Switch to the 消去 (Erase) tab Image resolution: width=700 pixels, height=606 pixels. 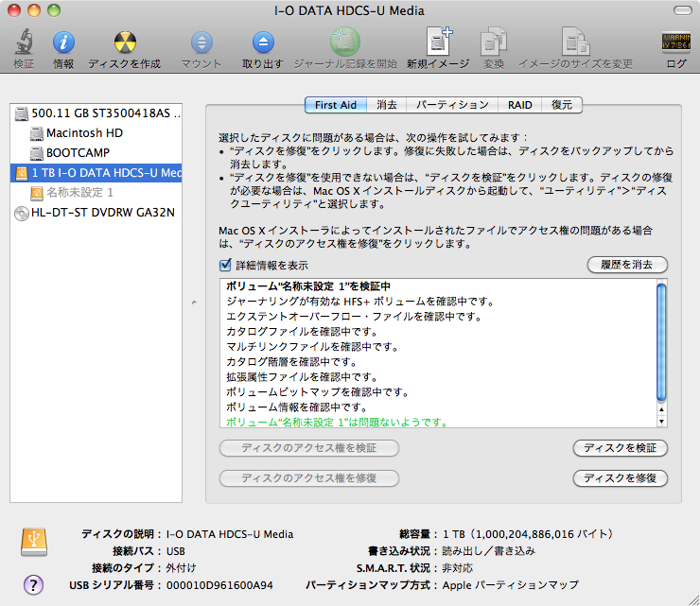pyautogui.click(x=387, y=105)
